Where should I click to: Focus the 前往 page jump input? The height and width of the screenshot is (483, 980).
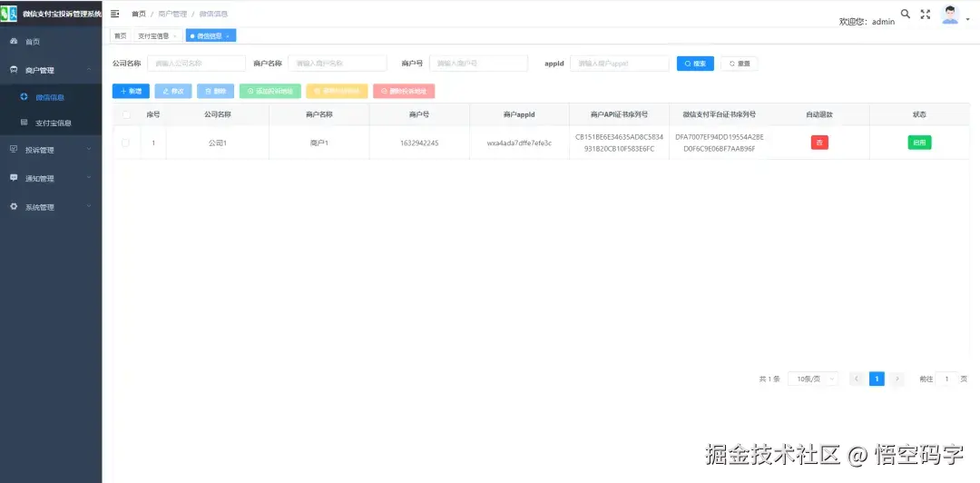[946, 379]
